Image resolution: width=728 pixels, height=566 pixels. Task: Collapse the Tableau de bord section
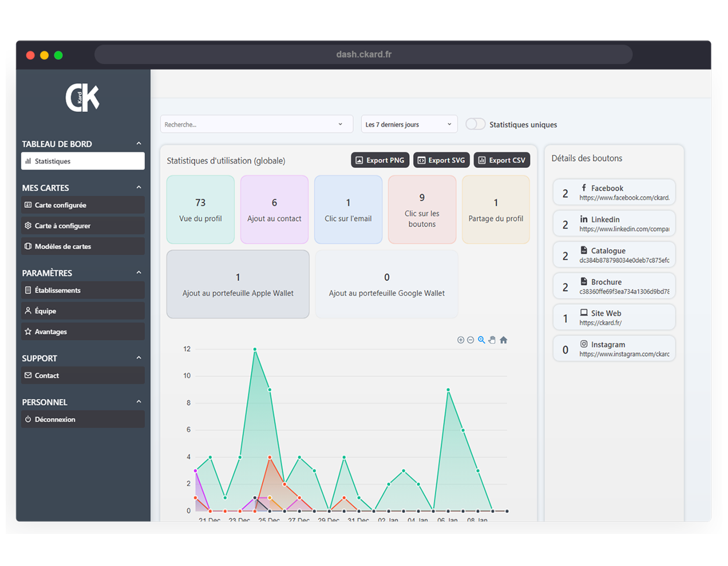pyautogui.click(x=139, y=143)
